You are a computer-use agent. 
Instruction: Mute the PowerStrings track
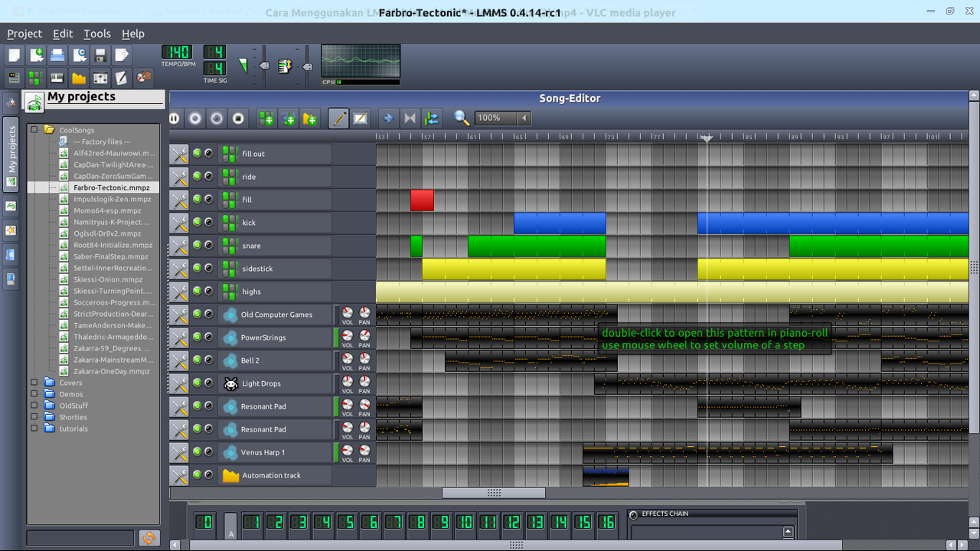197,337
